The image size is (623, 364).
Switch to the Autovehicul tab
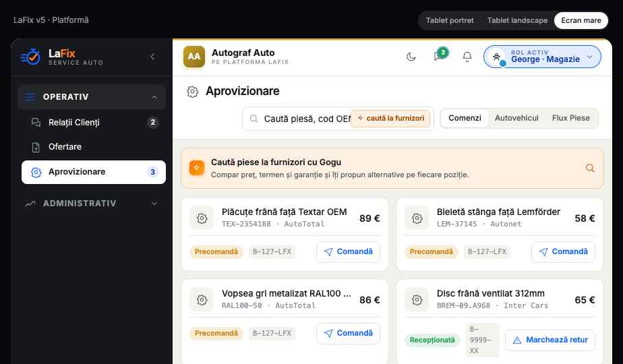pyautogui.click(x=516, y=118)
